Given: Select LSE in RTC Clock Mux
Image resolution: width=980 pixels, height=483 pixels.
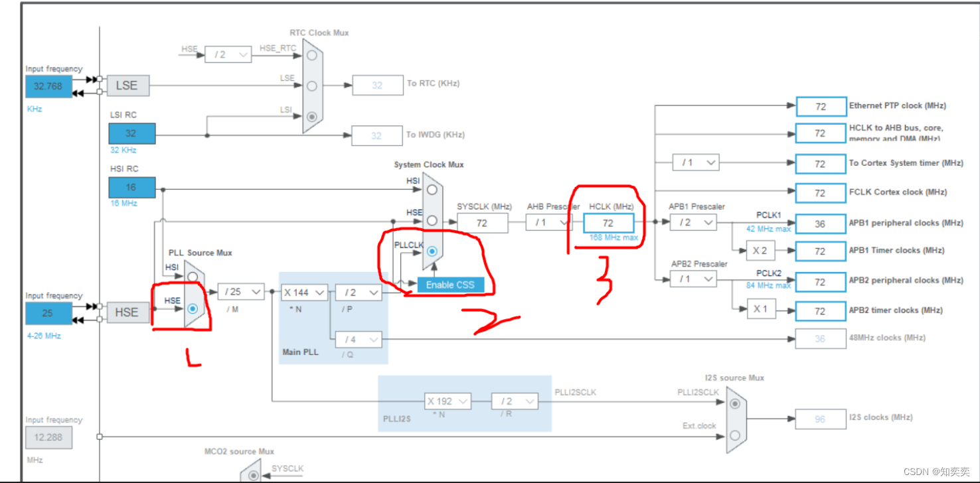Looking at the screenshot, I should click(x=312, y=85).
